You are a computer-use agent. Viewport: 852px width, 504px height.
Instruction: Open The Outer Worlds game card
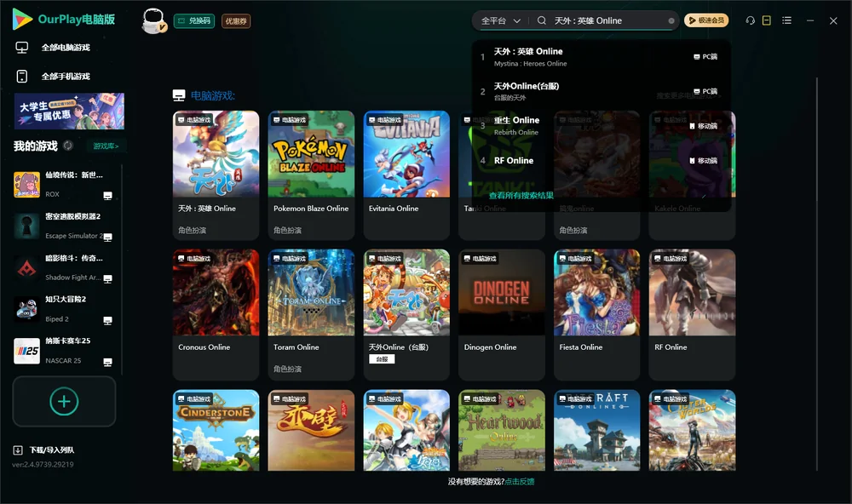pyautogui.click(x=692, y=430)
